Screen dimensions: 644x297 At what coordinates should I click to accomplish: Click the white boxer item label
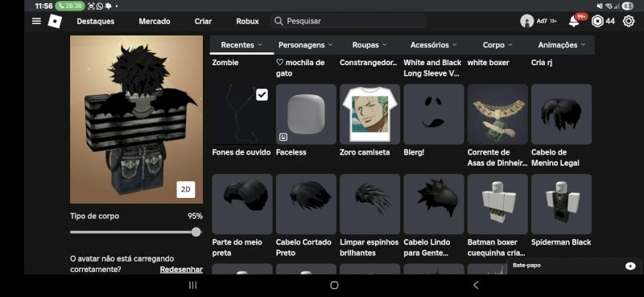[488, 63]
